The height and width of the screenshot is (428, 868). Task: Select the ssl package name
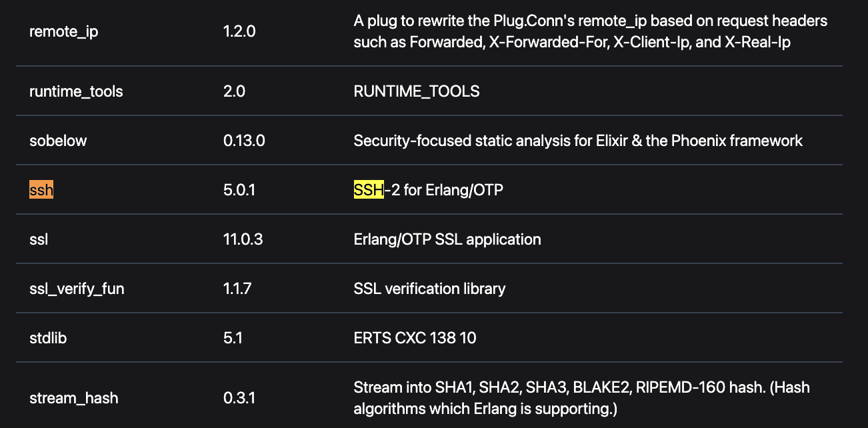(x=39, y=239)
